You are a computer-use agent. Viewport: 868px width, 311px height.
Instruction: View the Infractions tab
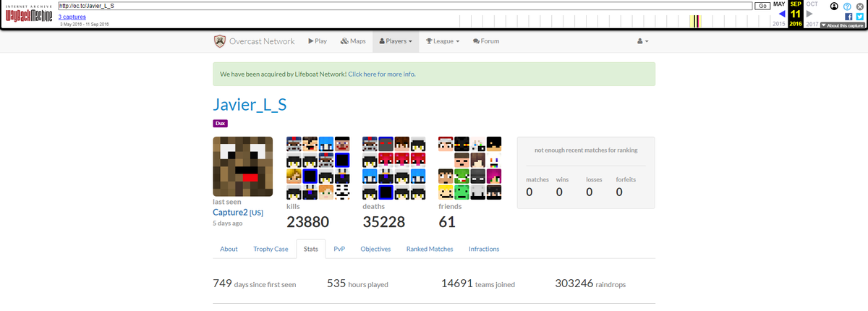pos(484,249)
